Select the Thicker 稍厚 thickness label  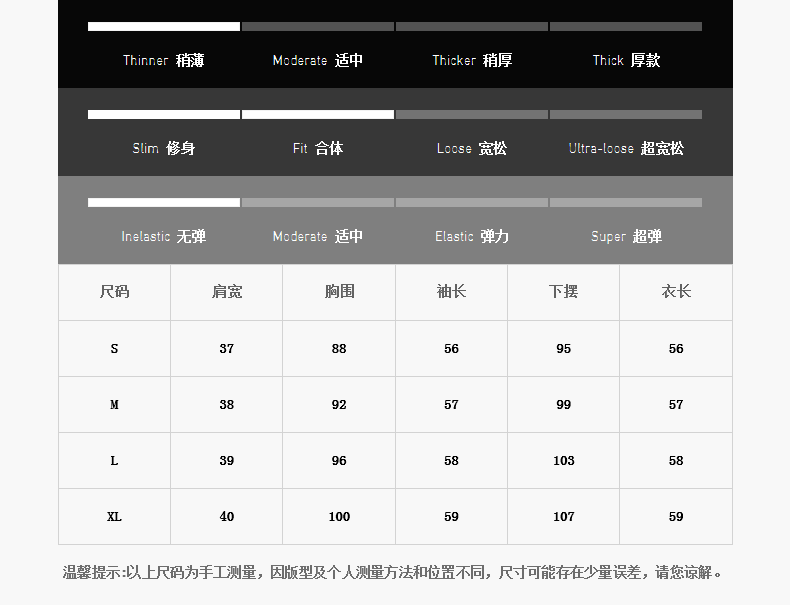pos(471,60)
